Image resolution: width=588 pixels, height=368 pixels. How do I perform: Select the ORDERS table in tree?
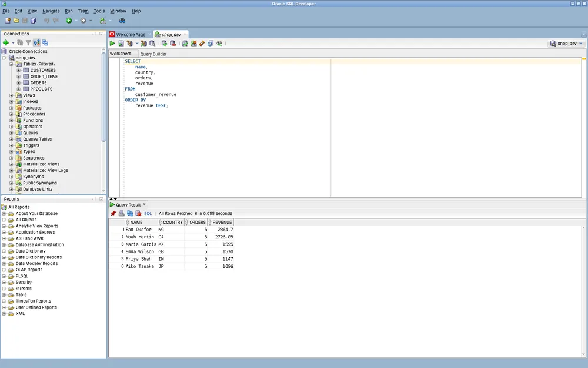(38, 83)
